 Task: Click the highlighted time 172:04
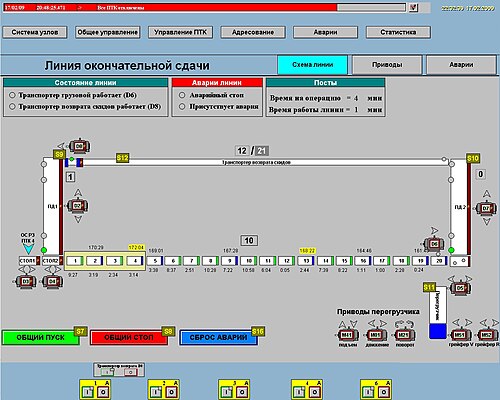(x=136, y=247)
